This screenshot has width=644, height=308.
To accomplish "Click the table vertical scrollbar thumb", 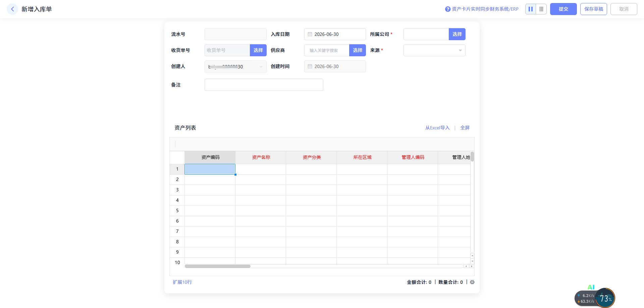I will coord(472,157).
